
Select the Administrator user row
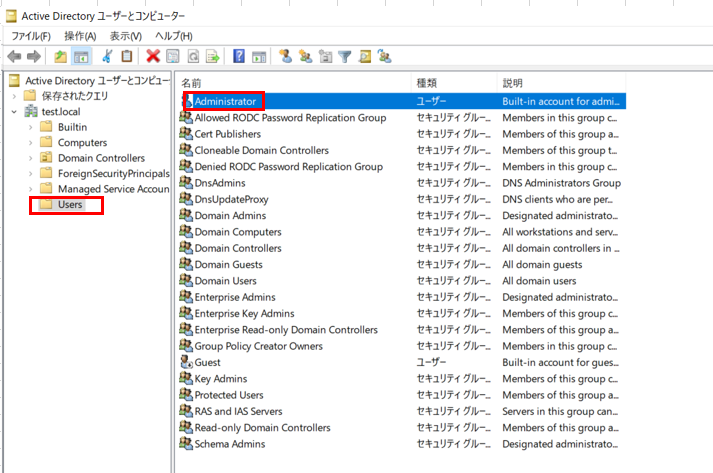(x=402, y=101)
